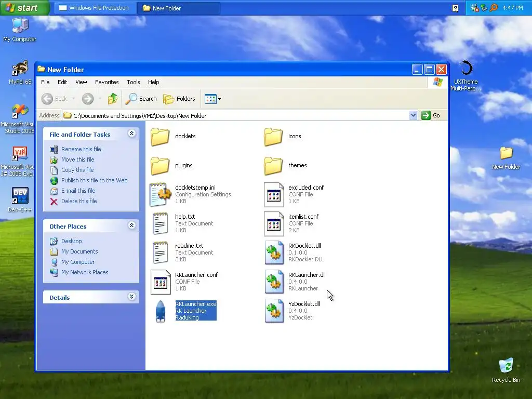Select the My Computer desktop icon
Viewport: 532px width, 399px height.
coord(20,30)
